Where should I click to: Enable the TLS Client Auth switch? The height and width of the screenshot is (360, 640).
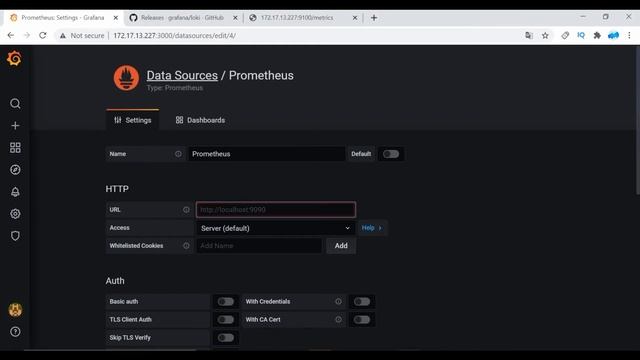(x=225, y=320)
